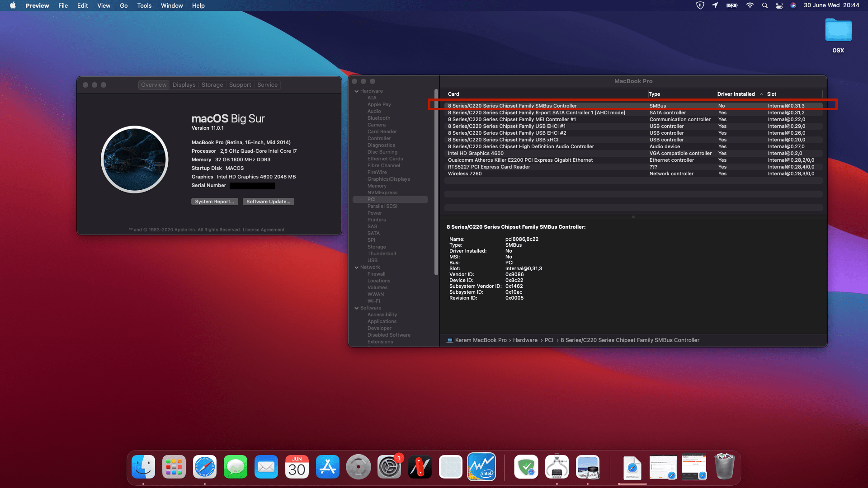Open Launchpad from the dock
Image resolution: width=868 pixels, height=488 pixels.
pos(174,467)
